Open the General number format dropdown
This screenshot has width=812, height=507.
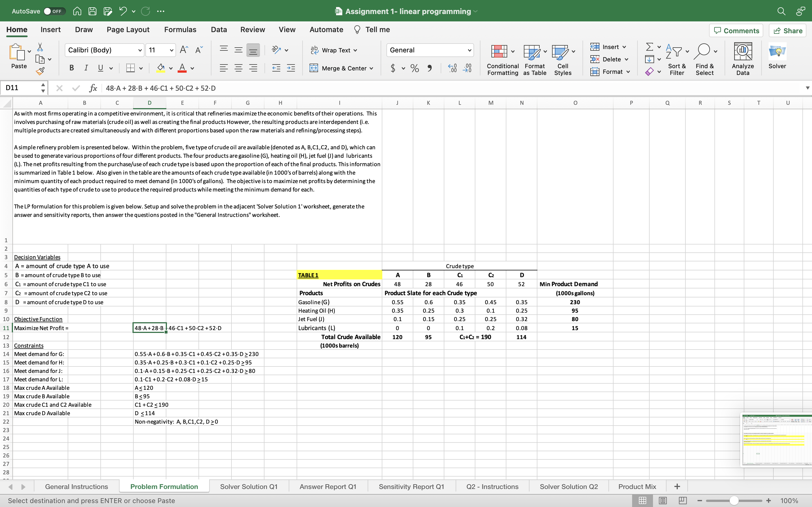469,50
